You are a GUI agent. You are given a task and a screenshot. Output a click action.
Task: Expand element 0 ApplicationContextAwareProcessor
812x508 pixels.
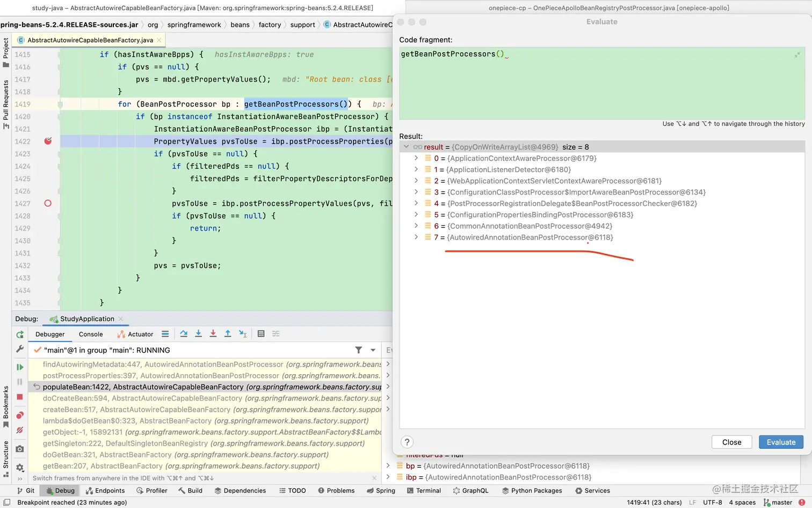tap(416, 158)
